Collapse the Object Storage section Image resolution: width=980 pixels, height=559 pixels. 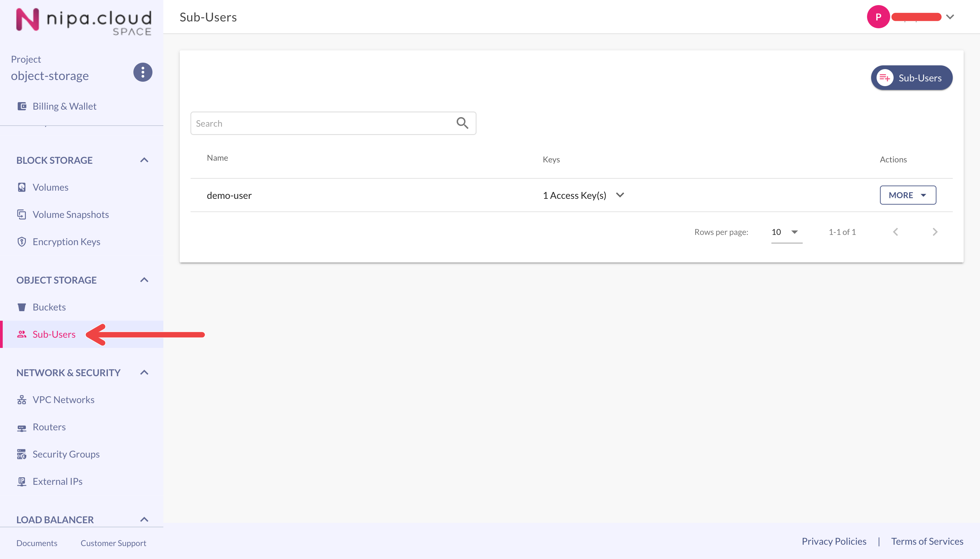tap(144, 280)
